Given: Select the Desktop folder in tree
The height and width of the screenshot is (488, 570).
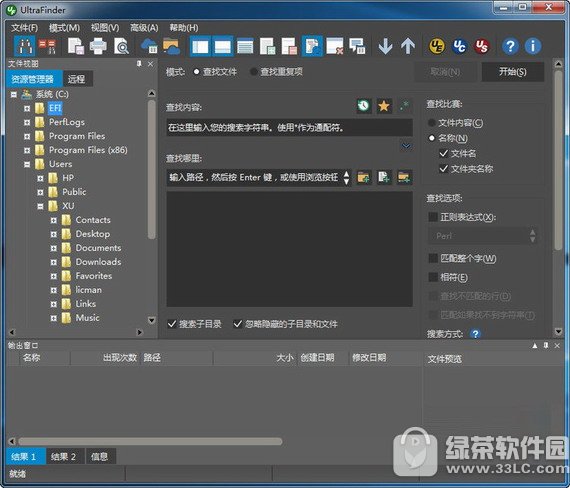Looking at the screenshot, I should coord(93,234).
